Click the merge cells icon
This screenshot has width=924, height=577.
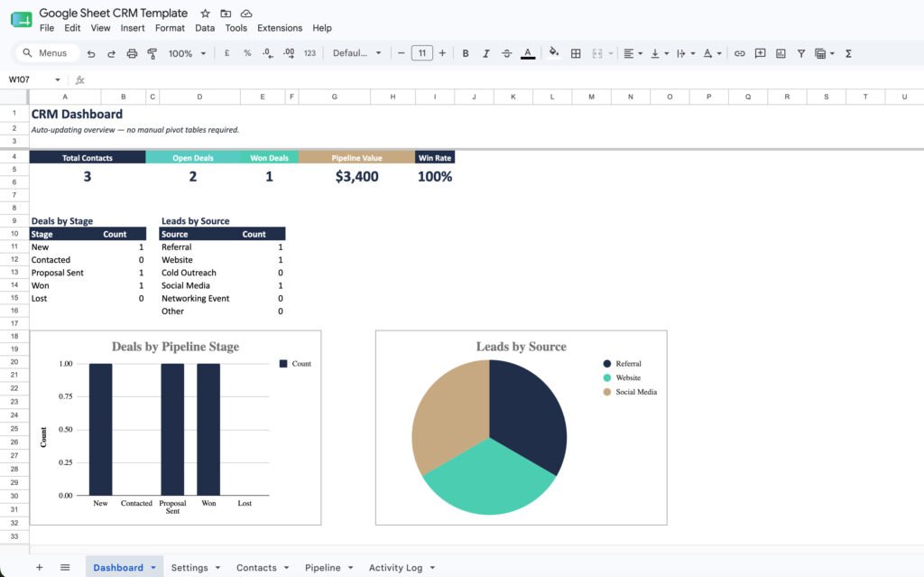[x=597, y=53]
